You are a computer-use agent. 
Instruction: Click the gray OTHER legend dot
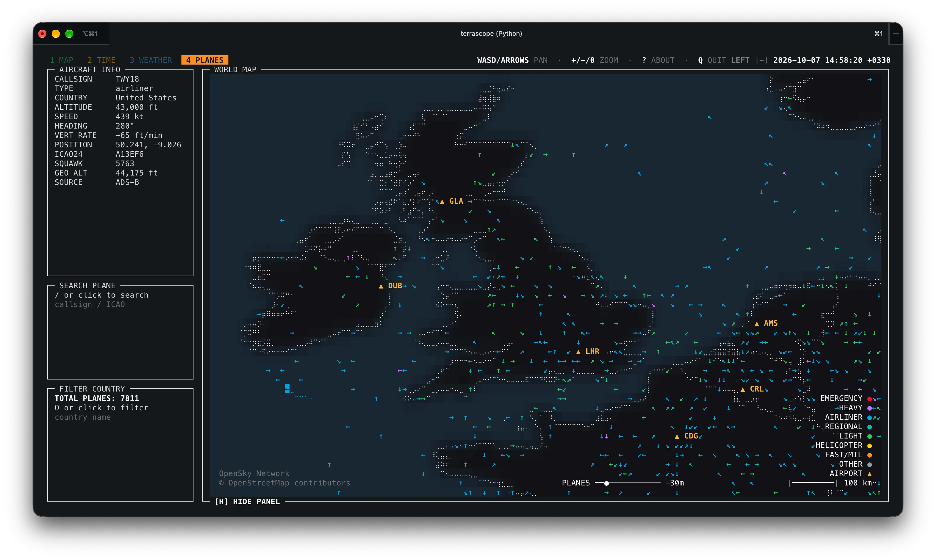click(x=870, y=465)
